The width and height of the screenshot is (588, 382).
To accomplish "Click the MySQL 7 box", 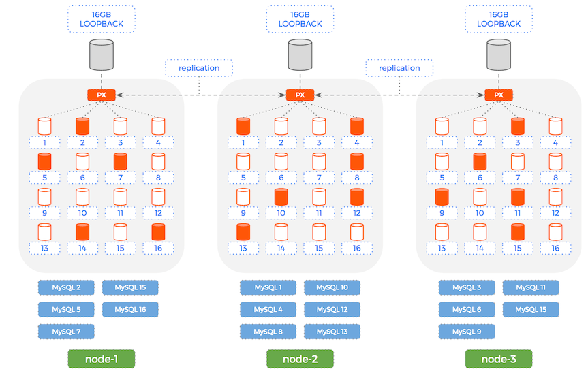I will [67, 332].
